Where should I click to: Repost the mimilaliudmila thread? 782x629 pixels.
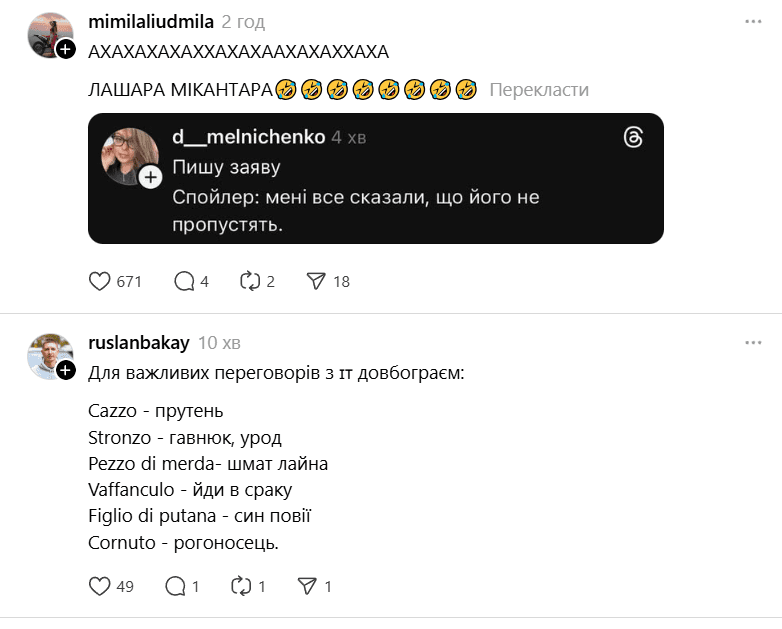tap(250, 282)
